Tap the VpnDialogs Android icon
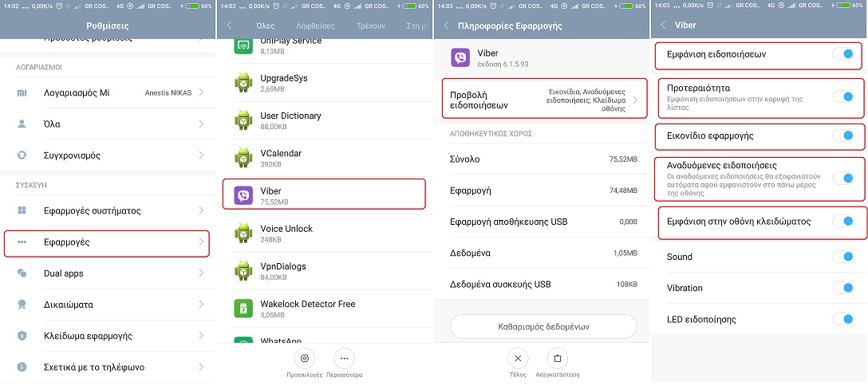The width and height of the screenshot is (868, 385). (x=243, y=271)
